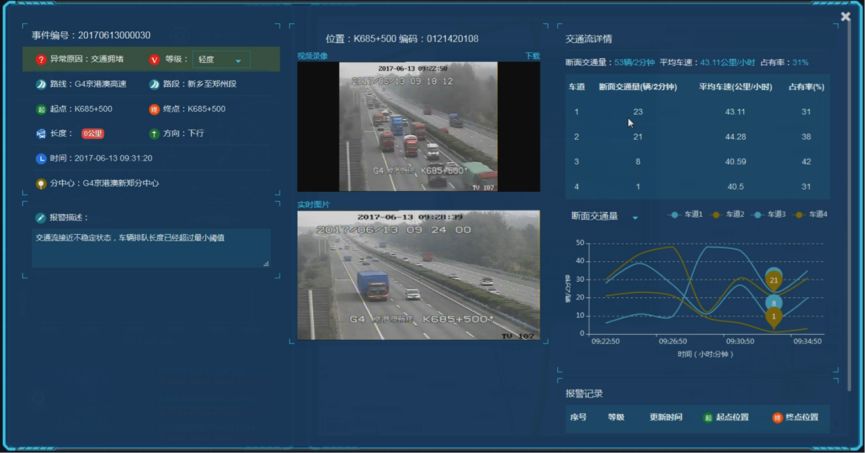Click the road icon beside 路段 新乡至郑州段
Image resolution: width=865 pixels, height=453 pixels.
pyautogui.click(x=154, y=84)
